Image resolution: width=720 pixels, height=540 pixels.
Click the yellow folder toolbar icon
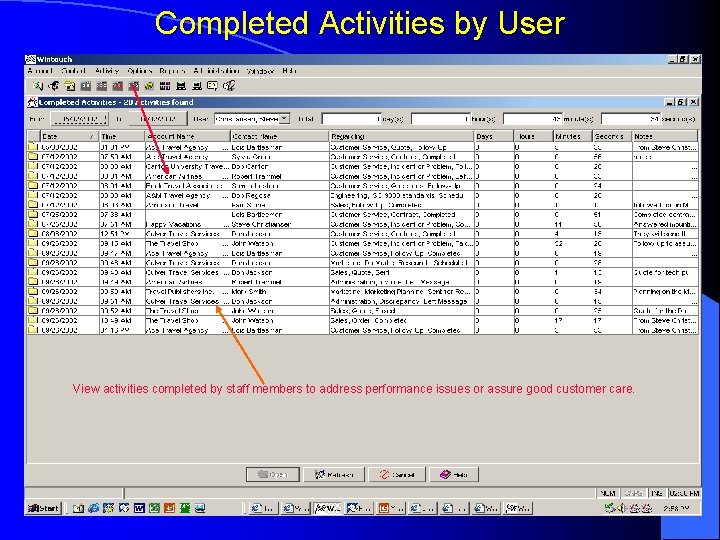click(70, 86)
